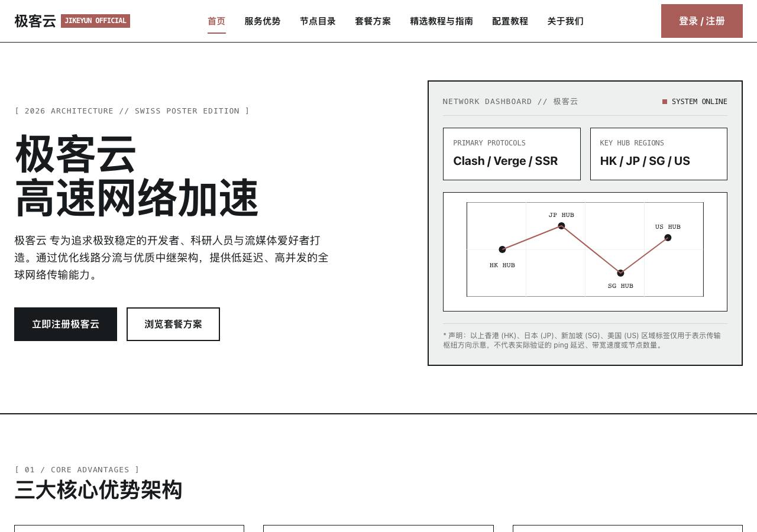Image resolution: width=757 pixels, height=532 pixels.
Task: Click the HK / JP / SG / US regions card
Action: click(659, 154)
